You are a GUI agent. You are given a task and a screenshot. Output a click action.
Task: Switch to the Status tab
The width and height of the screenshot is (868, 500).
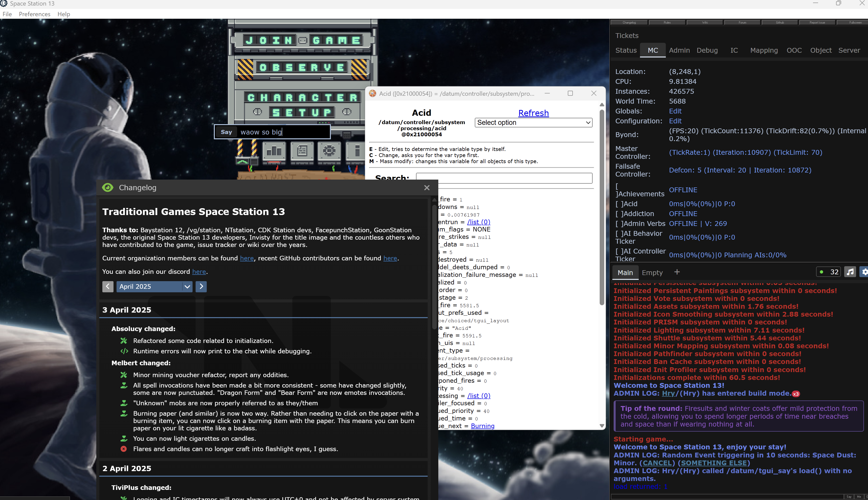point(626,50)
